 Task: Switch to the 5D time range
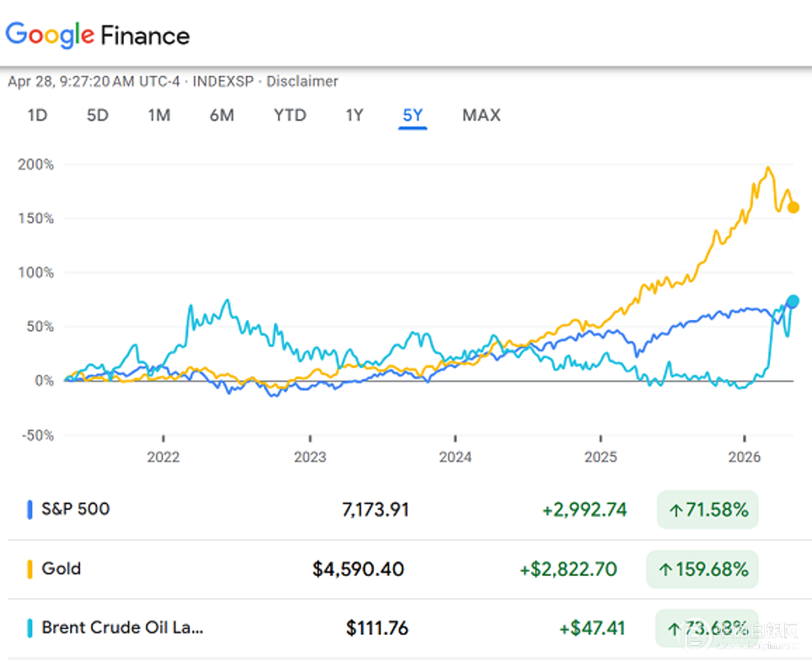coord(98,115)
